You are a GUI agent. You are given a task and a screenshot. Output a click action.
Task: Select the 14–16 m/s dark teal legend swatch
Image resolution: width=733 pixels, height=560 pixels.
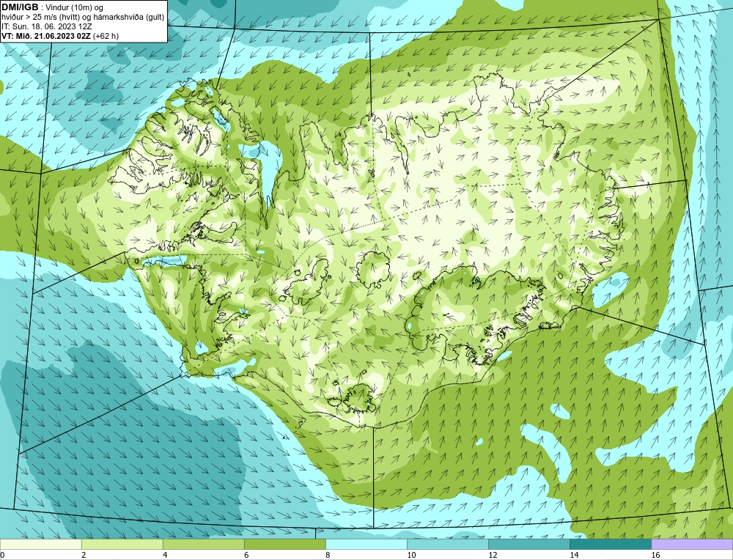[x=610, y=544]
